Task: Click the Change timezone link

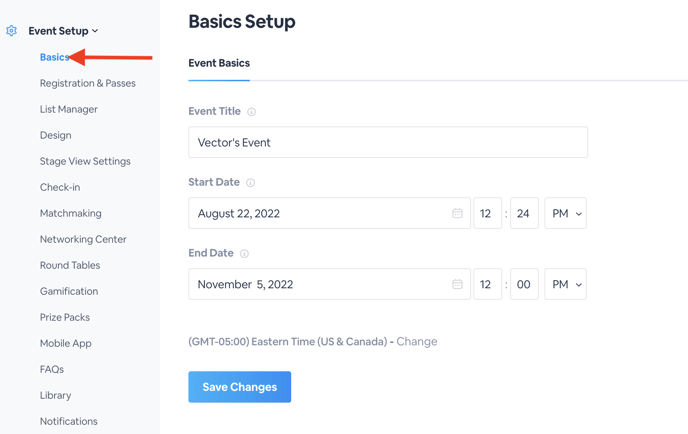Action: click(x=417, y=341)
